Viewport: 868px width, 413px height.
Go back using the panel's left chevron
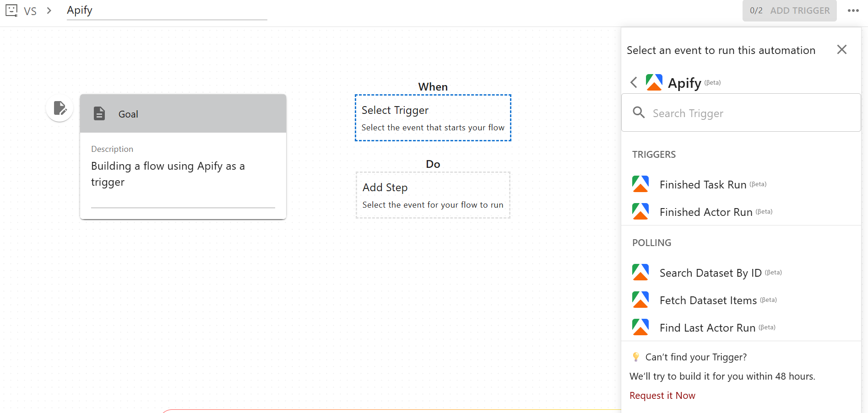coord(634,82)
